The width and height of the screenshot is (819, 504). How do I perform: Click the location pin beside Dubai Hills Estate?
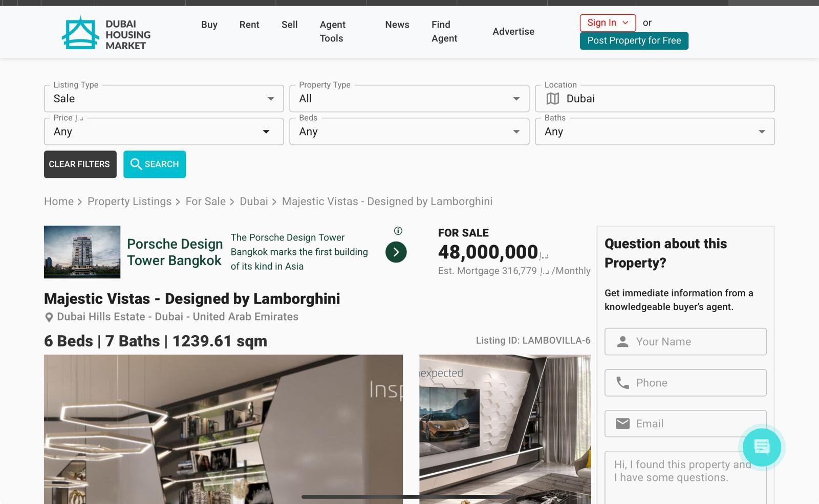[49, 317]
